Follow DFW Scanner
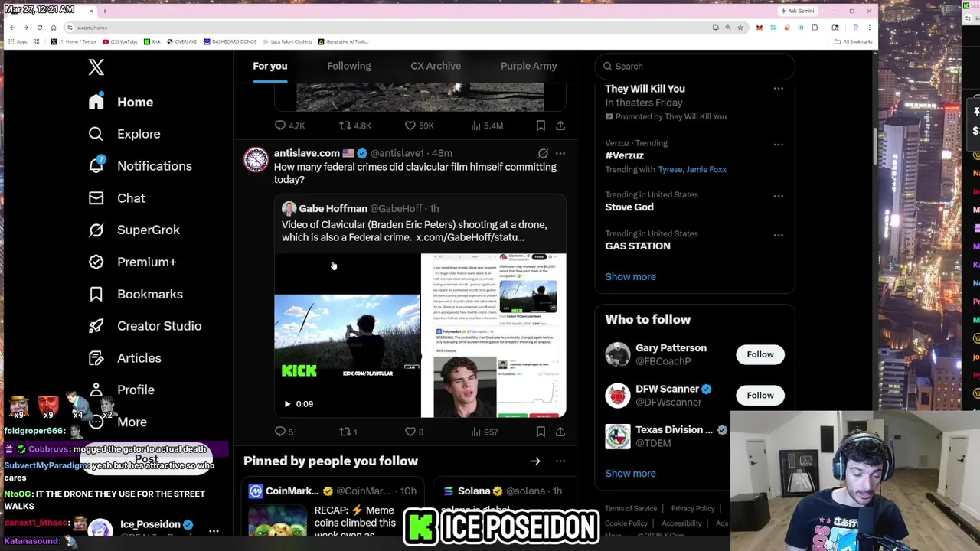Image resolution: width=980 pixels, height=551 pixels. [760, 395]
